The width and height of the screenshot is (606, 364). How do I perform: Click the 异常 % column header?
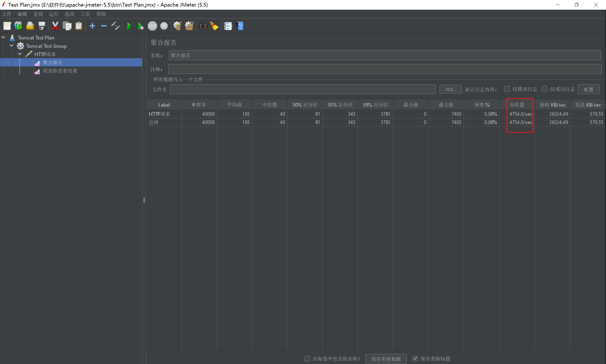tap(482, 105)
